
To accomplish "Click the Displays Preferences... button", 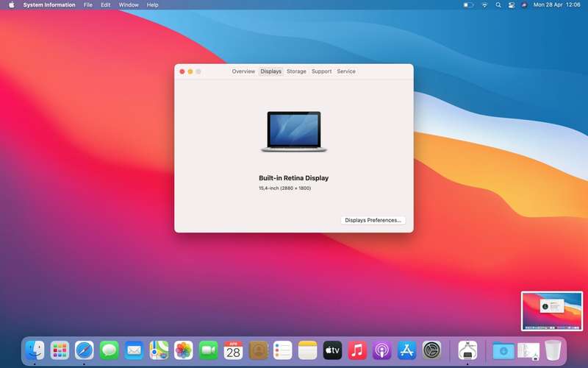I will click(373, 220).
